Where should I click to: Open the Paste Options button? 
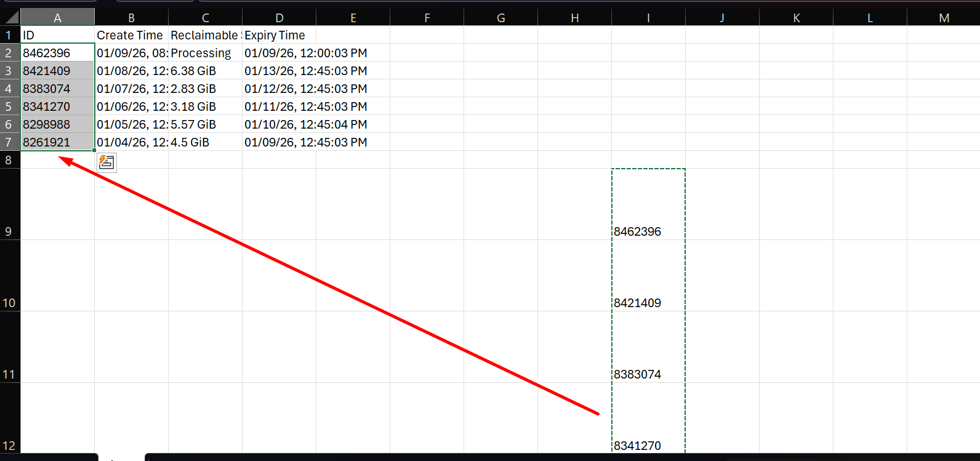[106, 162]
